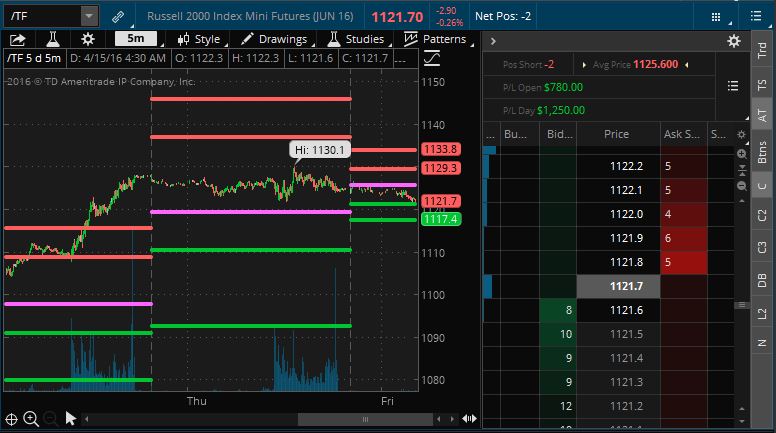
Task: Click the symbol link chain icon
Action: [x=118, y=17]
